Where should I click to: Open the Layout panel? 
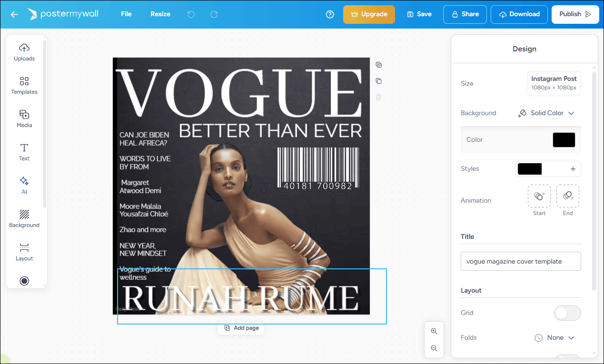pos(24,251)
